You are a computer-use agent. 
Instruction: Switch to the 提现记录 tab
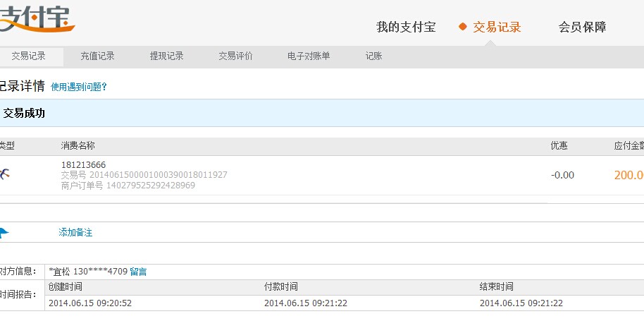point(166,56)
